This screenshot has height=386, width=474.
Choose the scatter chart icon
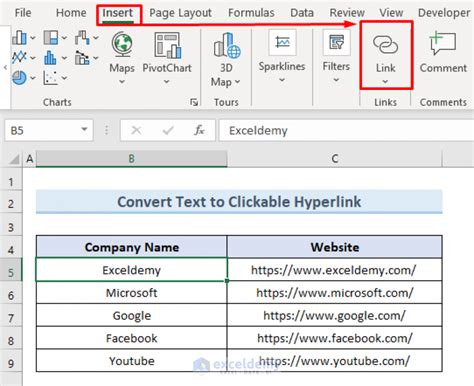pyautogui.click(x=50, y=78)
